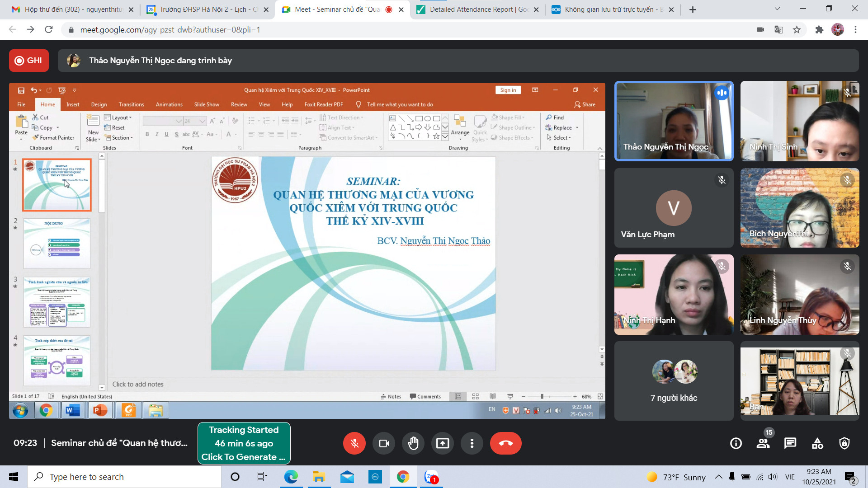
Task: Switch to Detailed Attendance Report tab
Action: click(478, 9)
